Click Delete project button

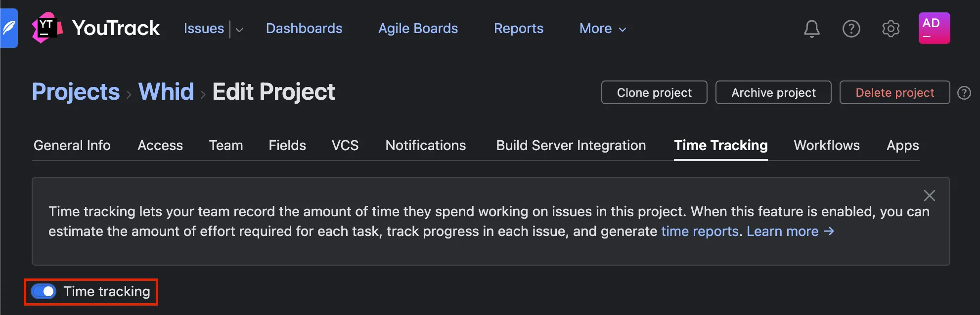(894, 92)
